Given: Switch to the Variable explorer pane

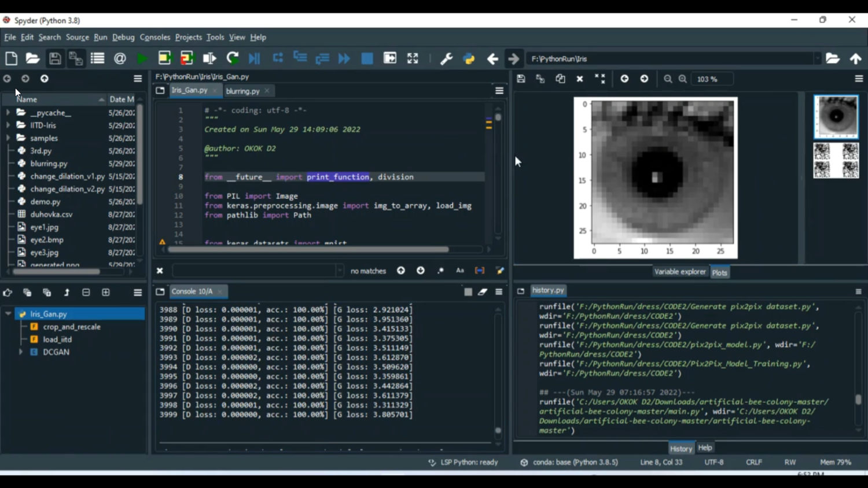Looking at the screenshot, I should (679, 272).
